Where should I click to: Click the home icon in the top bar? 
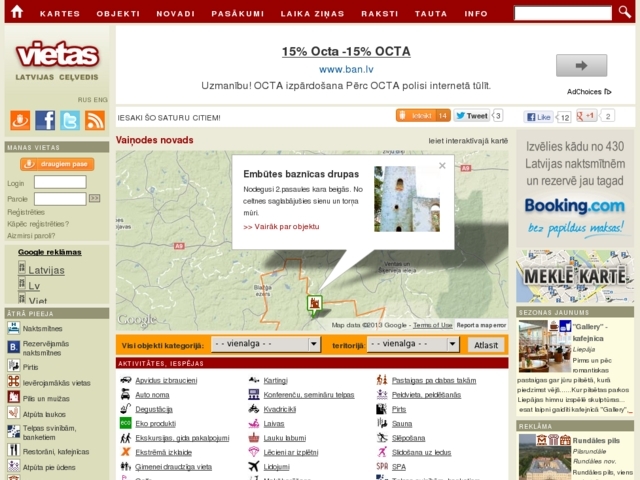(17, 12)
